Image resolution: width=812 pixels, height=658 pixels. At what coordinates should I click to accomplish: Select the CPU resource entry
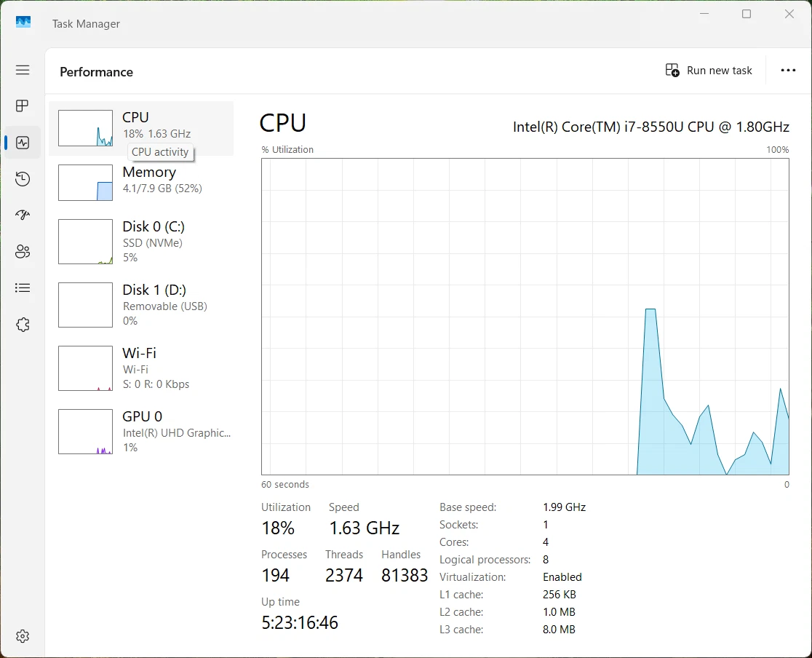[141, 128]
